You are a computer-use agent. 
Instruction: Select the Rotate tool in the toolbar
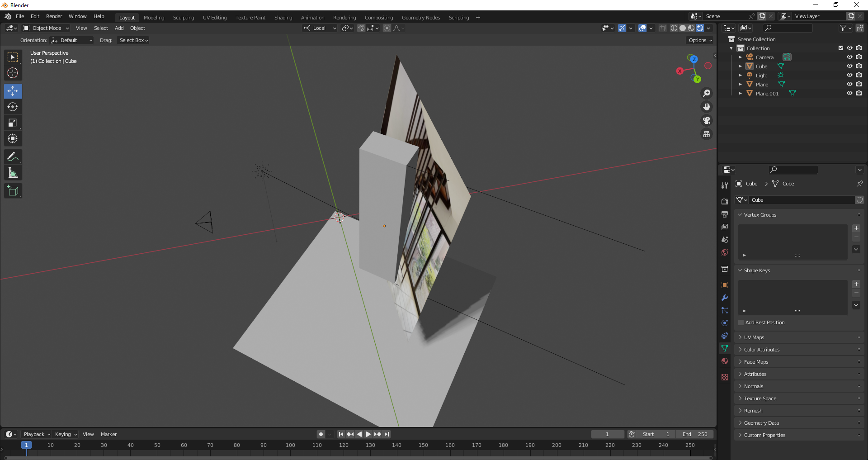[13, 107]
